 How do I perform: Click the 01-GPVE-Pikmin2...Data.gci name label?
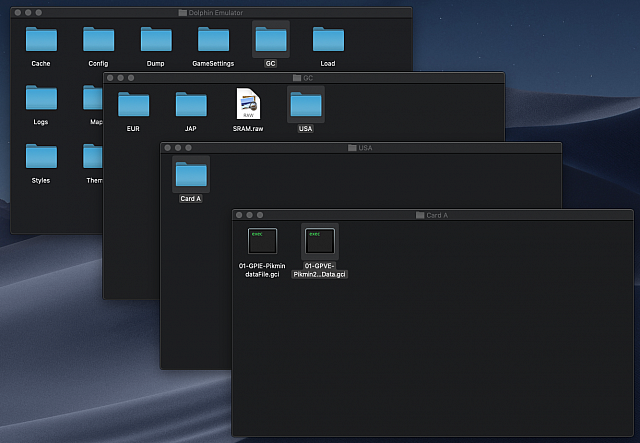[x=320, y=270]
